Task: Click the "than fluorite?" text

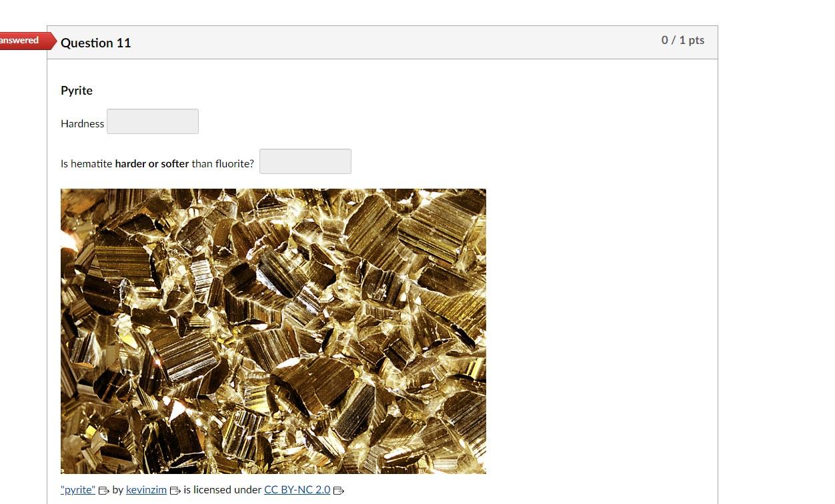Action: tap(223, 163)
